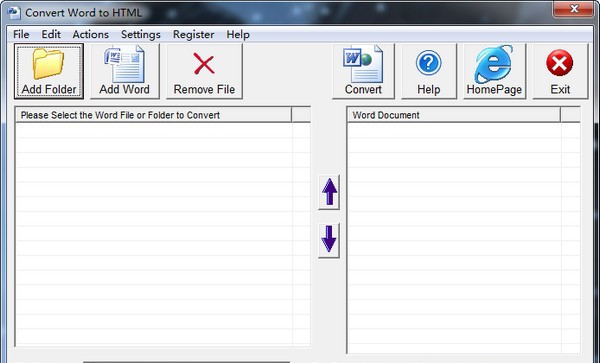This screenshot has height=363, width=600.
Task: Open the Settings menu
Action: click(141, 34)
